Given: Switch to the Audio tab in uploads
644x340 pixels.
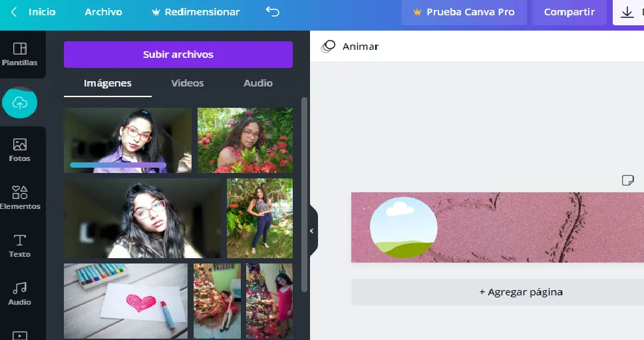Looking at the screenshot, I should click(x=258, y=83).
